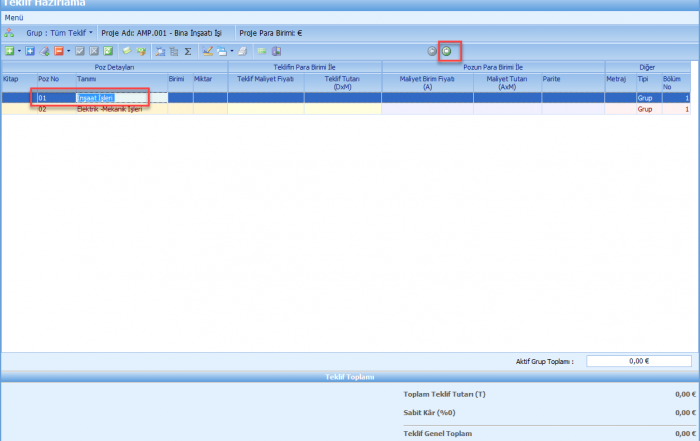Click the Sigma sum toolbar icon
This screenshot has height=441, width=700.
click(x=188, y=50)
